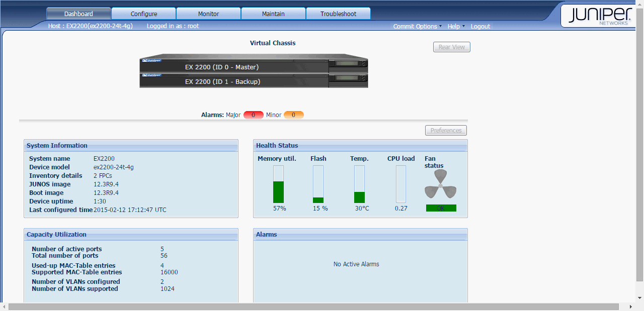
Task: Click the Memory util. gauge bar
Action: pos(278,184)
